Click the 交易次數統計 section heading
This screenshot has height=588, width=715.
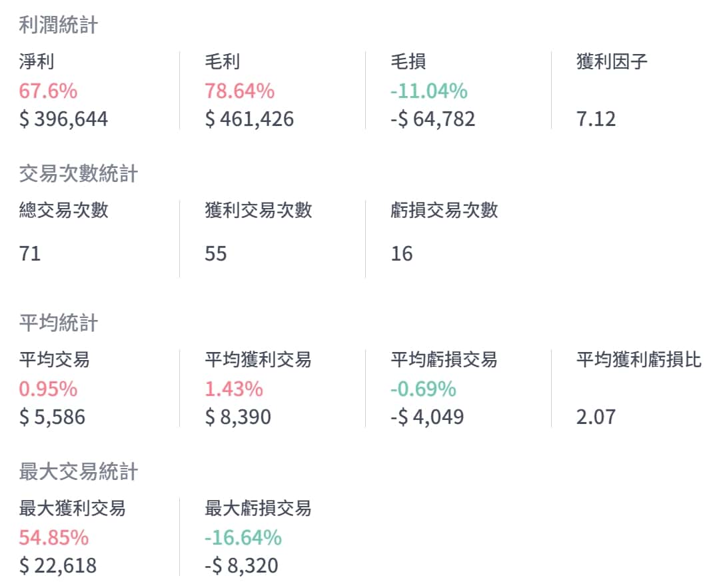click(79, 174)
